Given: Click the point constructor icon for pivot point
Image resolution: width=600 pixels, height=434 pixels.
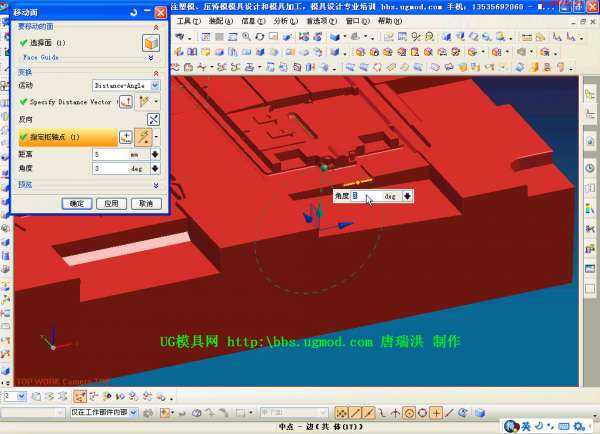Looking at the screenshot, I should point(126,137).
